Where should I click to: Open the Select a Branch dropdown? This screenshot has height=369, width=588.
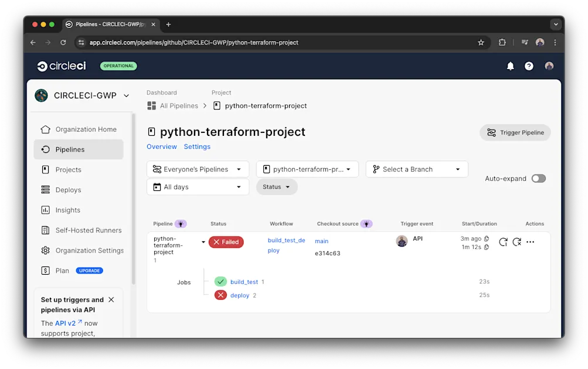coord(416,169)
